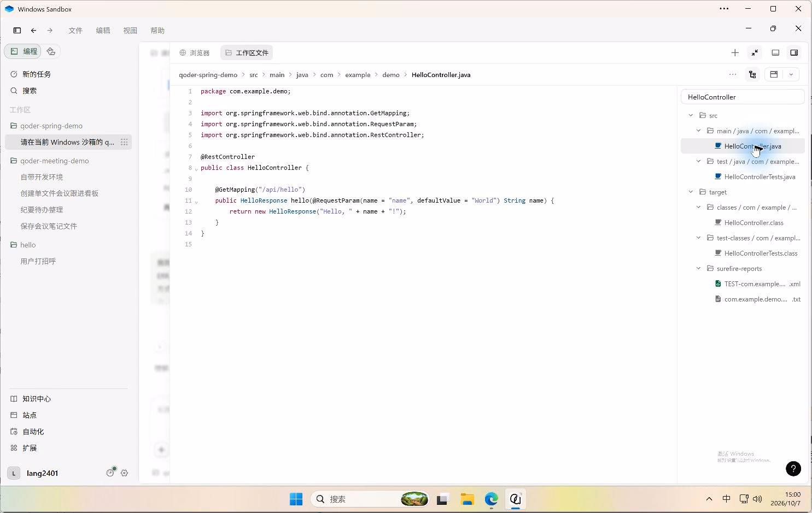This screenshot has height=513, width=812.
Task: Click the qoder-spring-demo breadcrumb segment
Action: [x=208, y=75]
